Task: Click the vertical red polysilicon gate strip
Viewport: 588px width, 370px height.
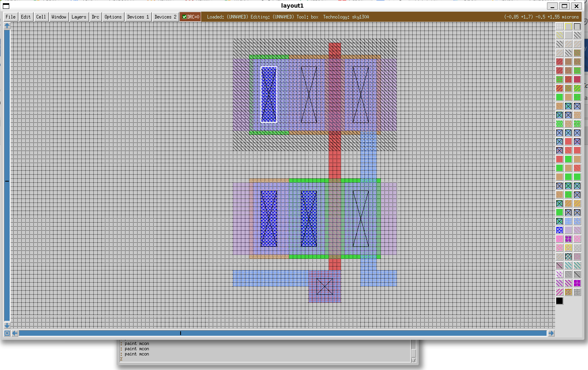Action: pos(335,156)
